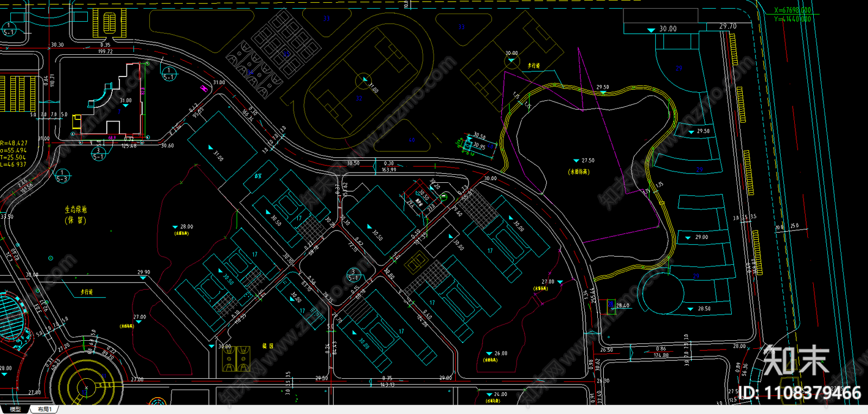Select the 24.00 water elevation text
This screenshot has width=868, height=414.
pyautogui.click(x=500, y=394)
